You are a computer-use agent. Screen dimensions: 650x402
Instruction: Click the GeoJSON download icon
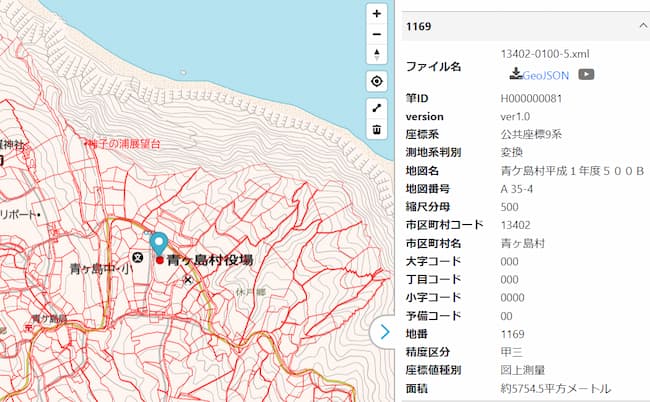(516, 74)
